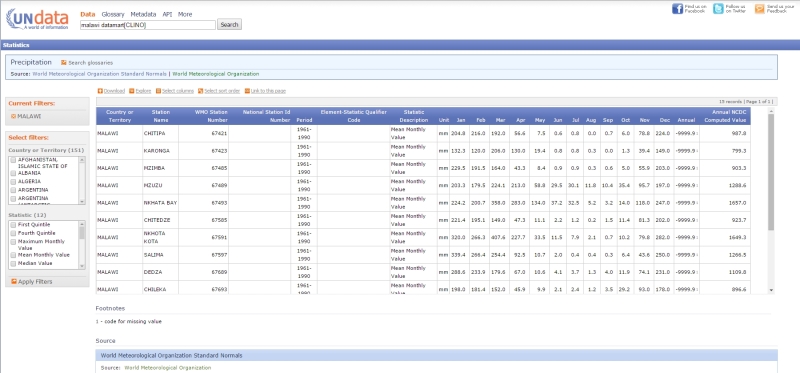Click the Station Name column header
Screen dimensions: 800x373
[161, 116]
